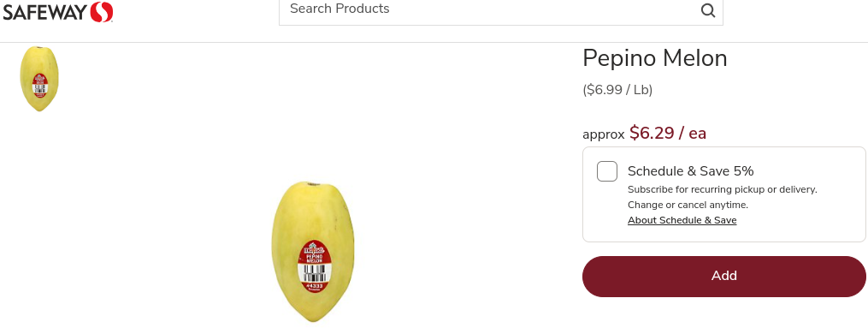Click the 'Change or cancel anytime' text

[x=688, y=205]
